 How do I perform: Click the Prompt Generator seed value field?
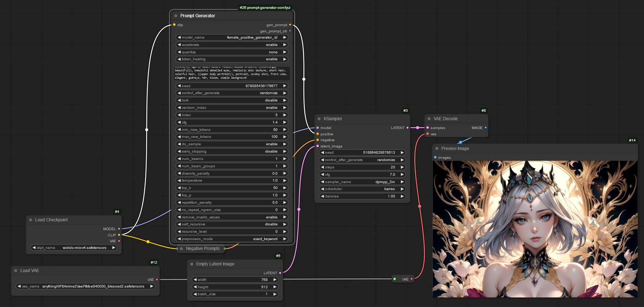[x=232, y=86]
